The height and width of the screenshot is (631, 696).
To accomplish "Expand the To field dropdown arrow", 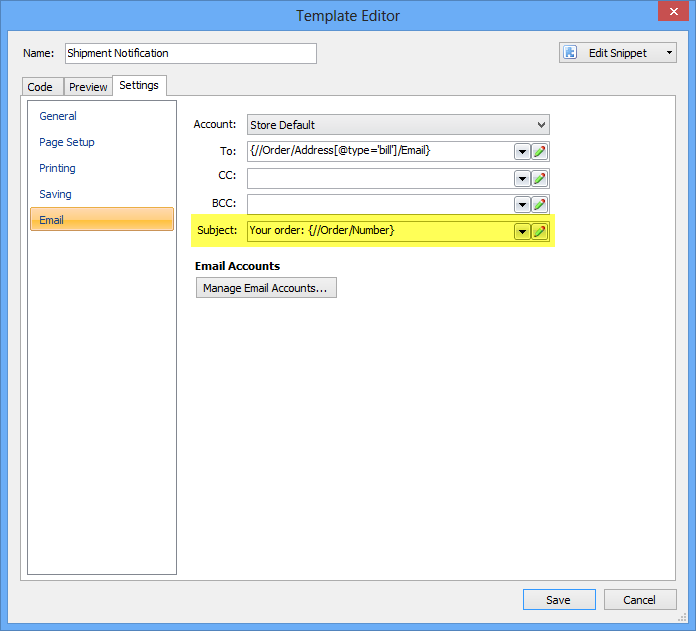I will (521, 152).
